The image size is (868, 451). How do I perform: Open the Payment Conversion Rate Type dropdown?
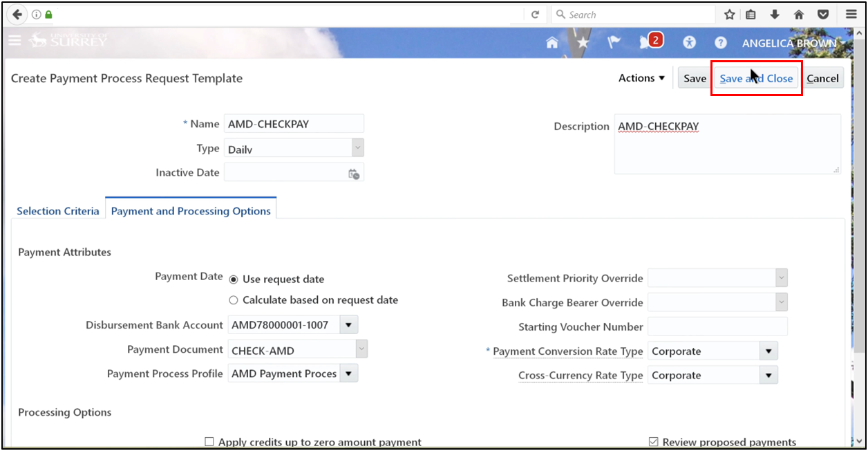tap(767, 351)
